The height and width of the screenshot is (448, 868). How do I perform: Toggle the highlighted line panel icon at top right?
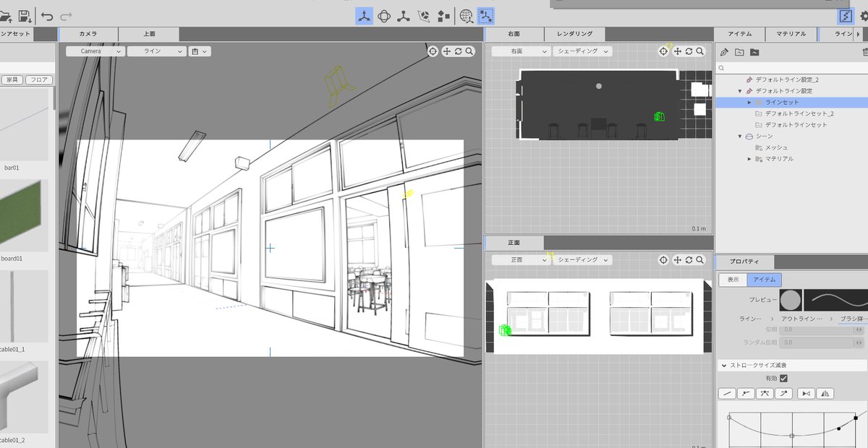pos(845,15)
